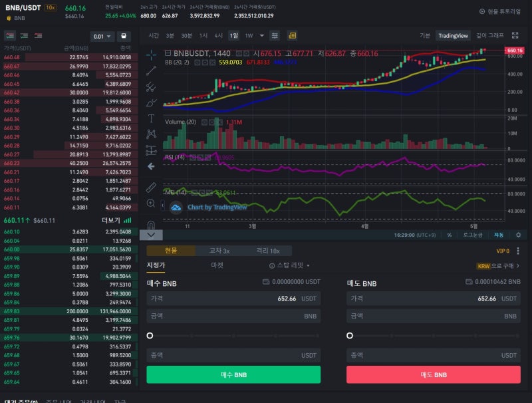The width and height of the screenshot is (532, 403).
Task: Select the zoom-in magnifier tool
Action: coord(152,203)
